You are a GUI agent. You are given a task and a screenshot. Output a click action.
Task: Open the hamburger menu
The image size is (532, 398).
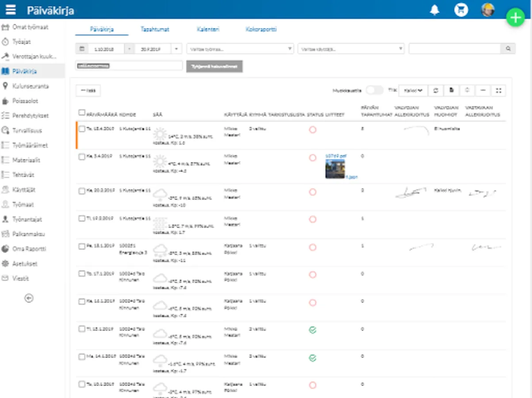[11, 10]
